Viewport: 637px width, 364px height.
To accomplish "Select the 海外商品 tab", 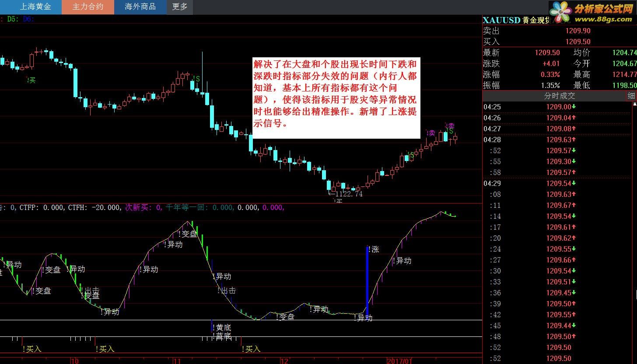I will click(x=140, y=7).
